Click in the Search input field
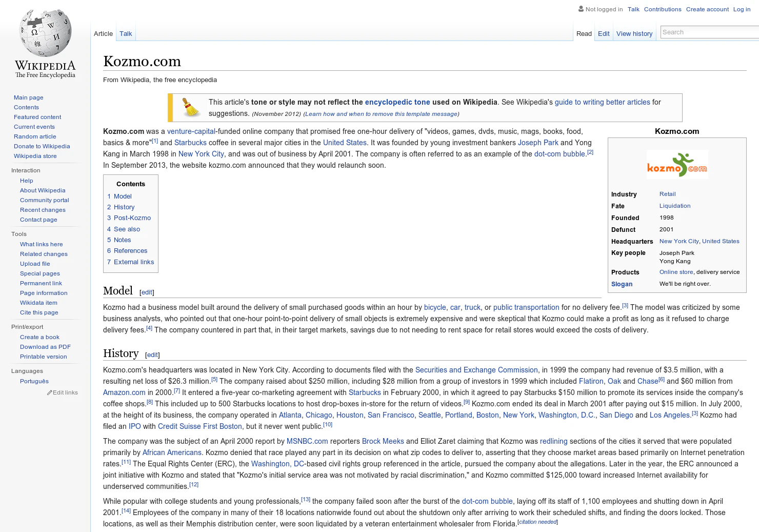 [x=709, y=32]
